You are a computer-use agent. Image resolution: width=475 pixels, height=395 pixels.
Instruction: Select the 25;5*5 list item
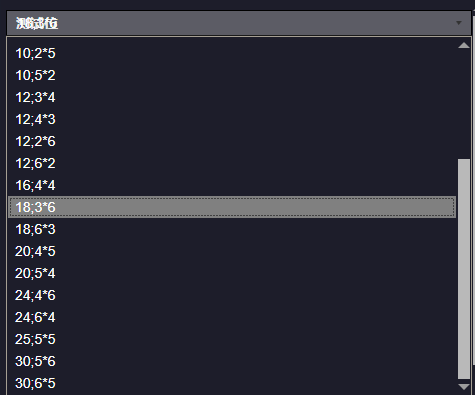point(232,339)
